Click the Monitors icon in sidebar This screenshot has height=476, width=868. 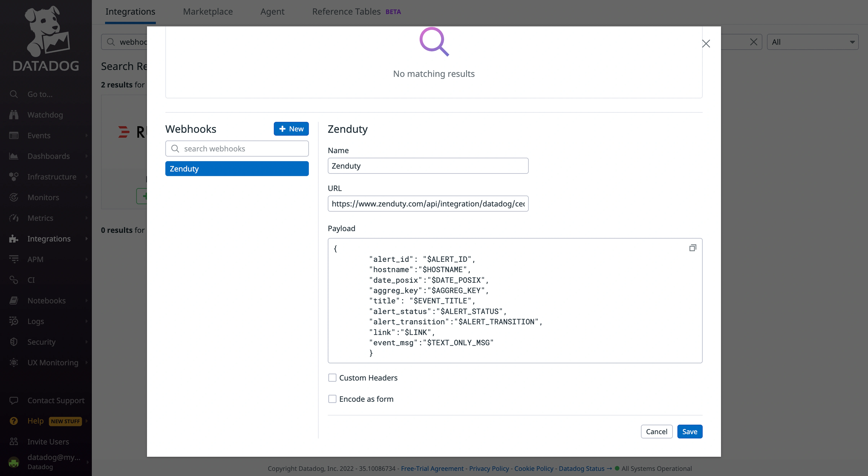point(13,197)
